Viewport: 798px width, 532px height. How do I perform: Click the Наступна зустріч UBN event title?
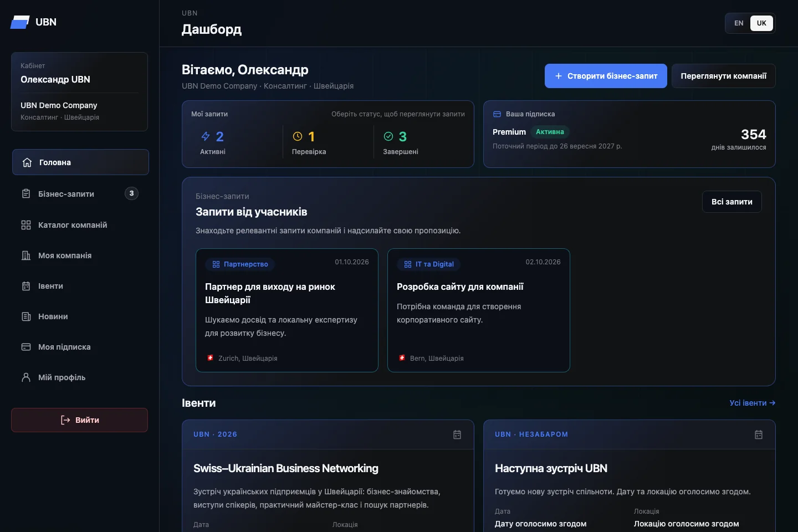[x=551, y=468]
